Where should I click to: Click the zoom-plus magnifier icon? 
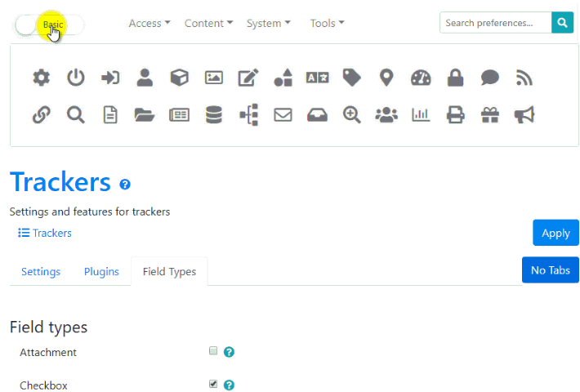point(352,114)
